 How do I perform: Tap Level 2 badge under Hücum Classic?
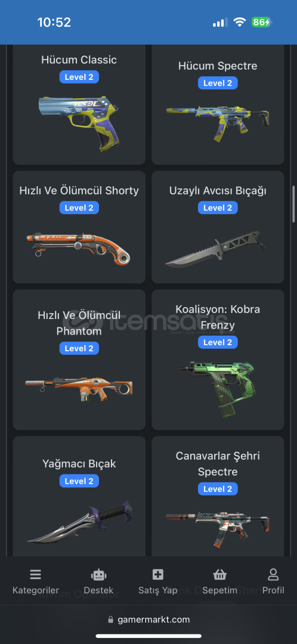(x=79, y=77)
